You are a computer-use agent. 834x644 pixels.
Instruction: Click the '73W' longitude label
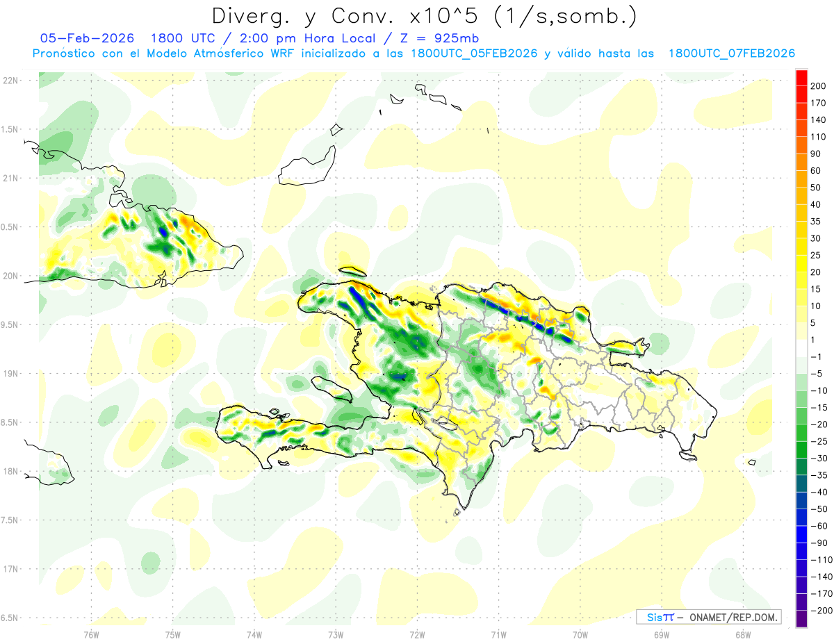click(336, 634)
